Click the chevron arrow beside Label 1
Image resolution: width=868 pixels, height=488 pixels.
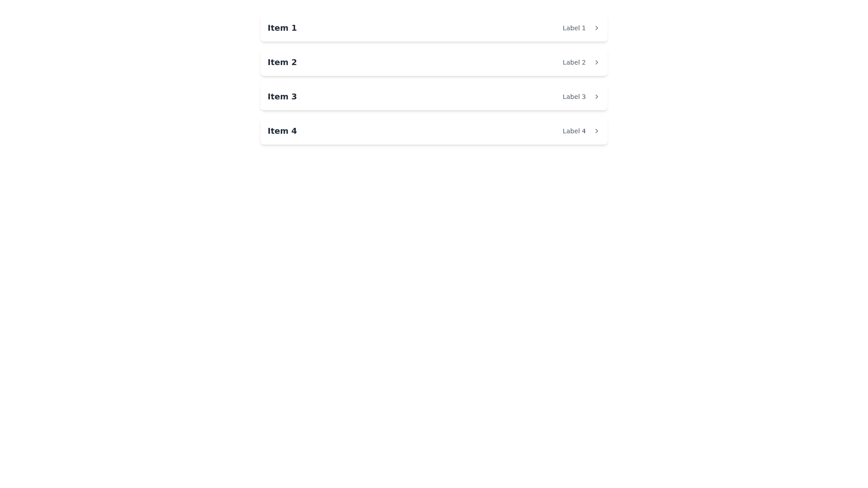click(x=596, y=28)
